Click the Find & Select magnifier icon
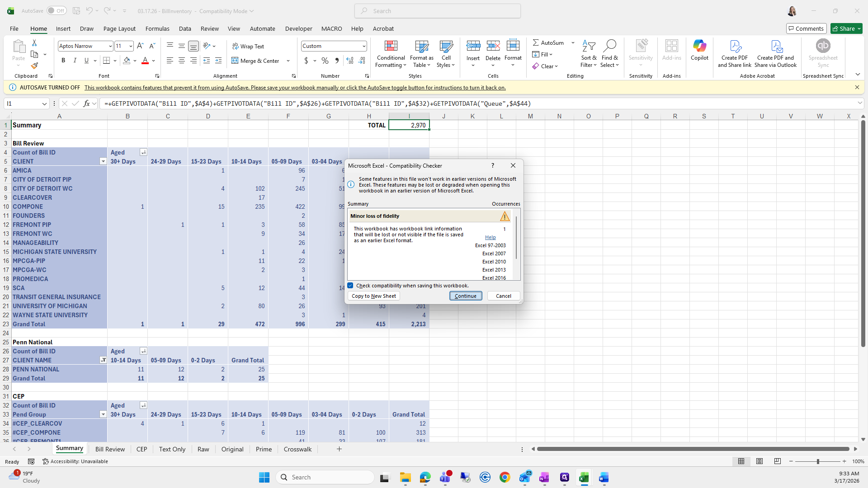 609,46
